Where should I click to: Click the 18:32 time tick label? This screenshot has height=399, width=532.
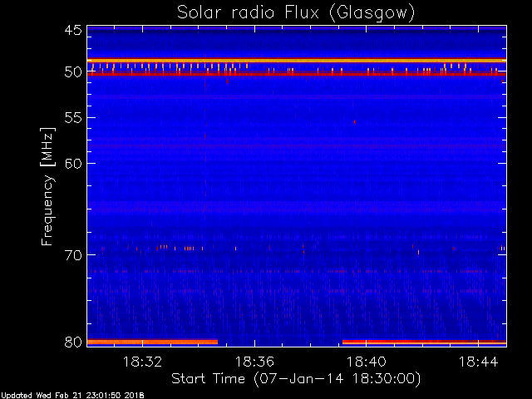click(x=142, y=362)
